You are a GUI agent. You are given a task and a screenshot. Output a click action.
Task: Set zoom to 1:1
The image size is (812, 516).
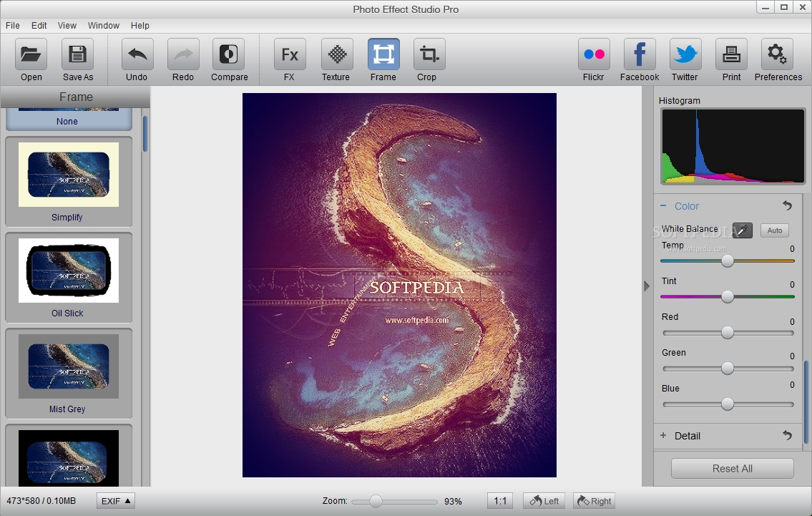pyautogui.click(x=500, y=501)
